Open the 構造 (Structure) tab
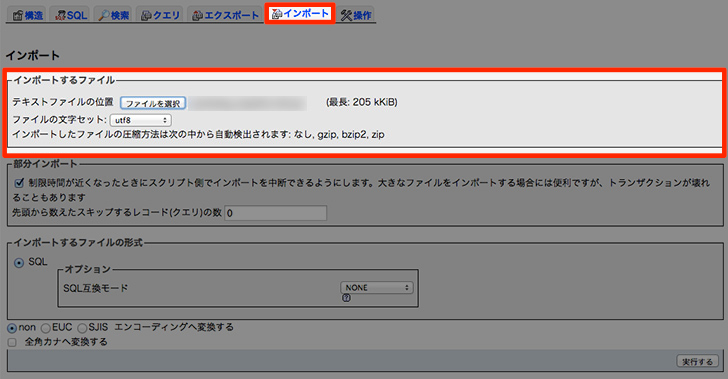The image size is (728, 379). [27, 15]
